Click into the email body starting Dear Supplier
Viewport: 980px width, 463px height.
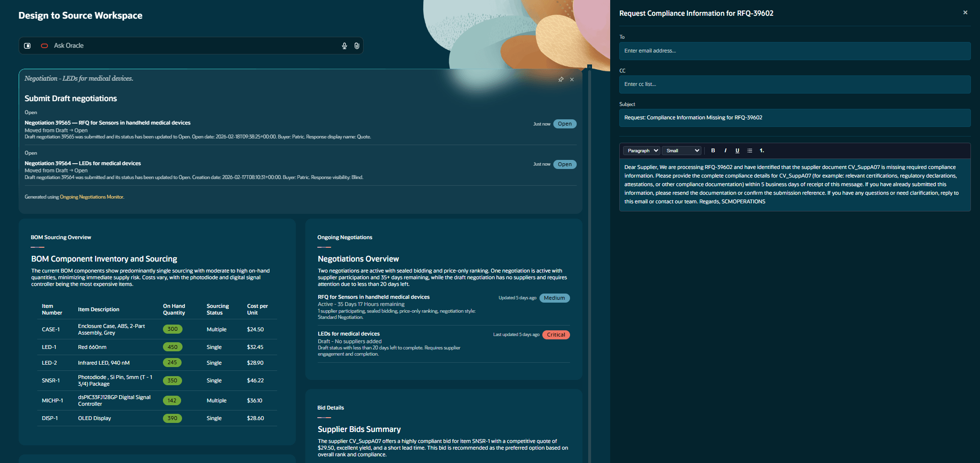pos(795,184)
